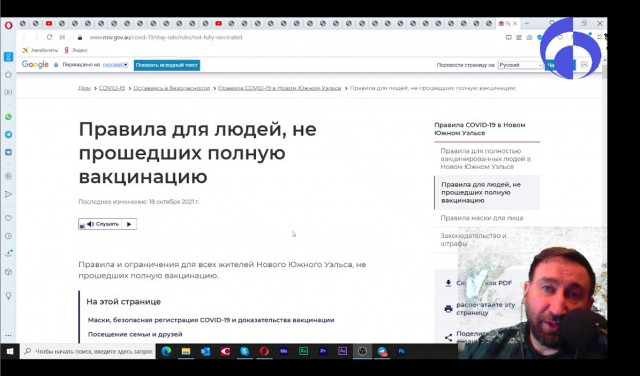This screenshot has width=640, height=376.
Task: Go back with the back arrow
Action: pos(24,37)
